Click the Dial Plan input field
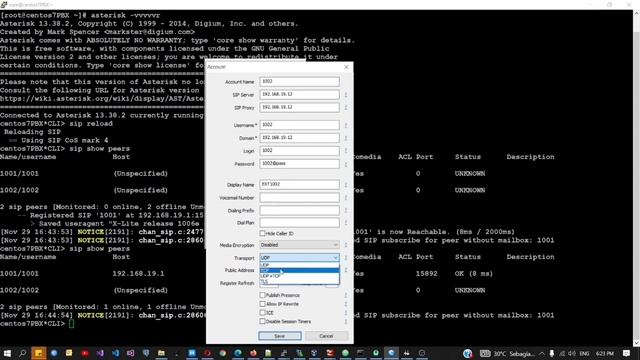Viewport: 640px width, 360px height. click(299, 223)
